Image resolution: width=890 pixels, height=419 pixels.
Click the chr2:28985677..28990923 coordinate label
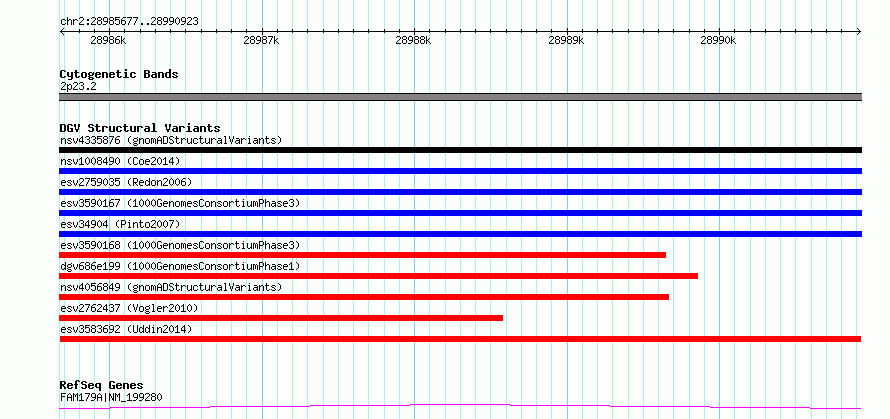tap(129, 22)
